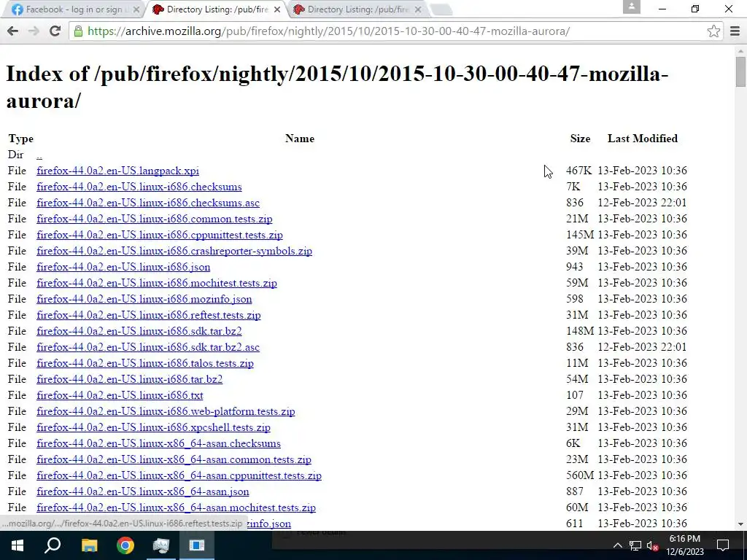This screenshot has height=560, width=747.
Task: Download linux-x86_64-asan.common.tests.zip
Action: coord(174,459)
